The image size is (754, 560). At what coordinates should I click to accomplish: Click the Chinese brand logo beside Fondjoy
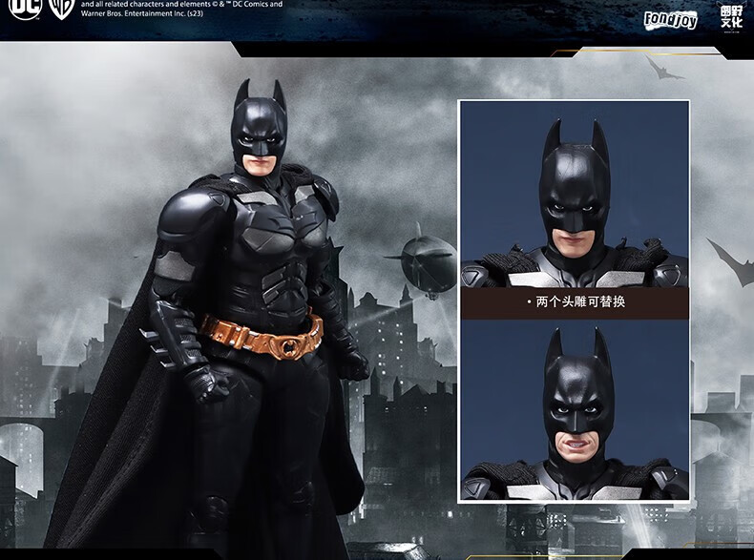coord(731,17)
